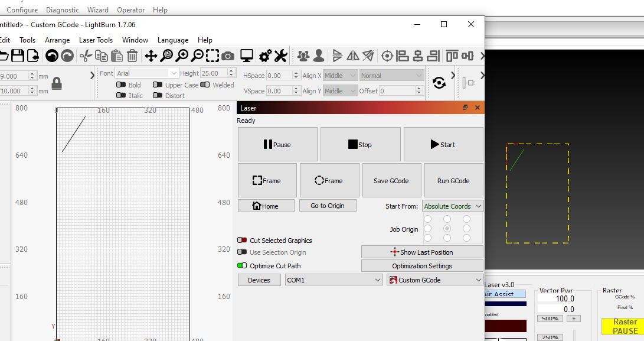Increase the HSpace spinner value
The image size is (644, 341).
click(296, 73)
